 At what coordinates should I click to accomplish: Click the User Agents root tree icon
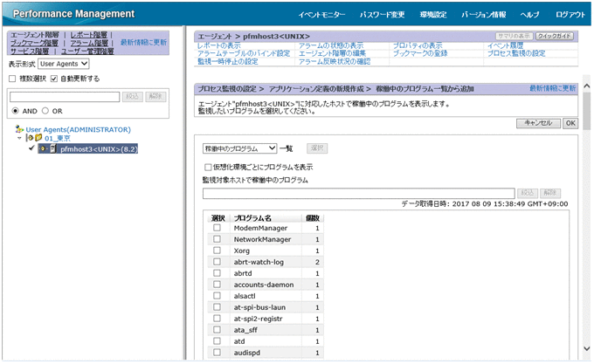tap(19, 129)
